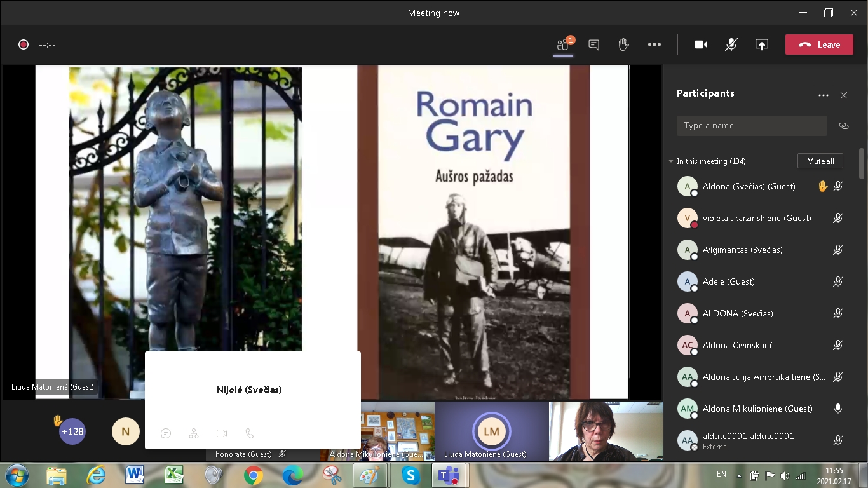
Task: Toggle the microphone mute in toolbar
Action: point(731,44)
